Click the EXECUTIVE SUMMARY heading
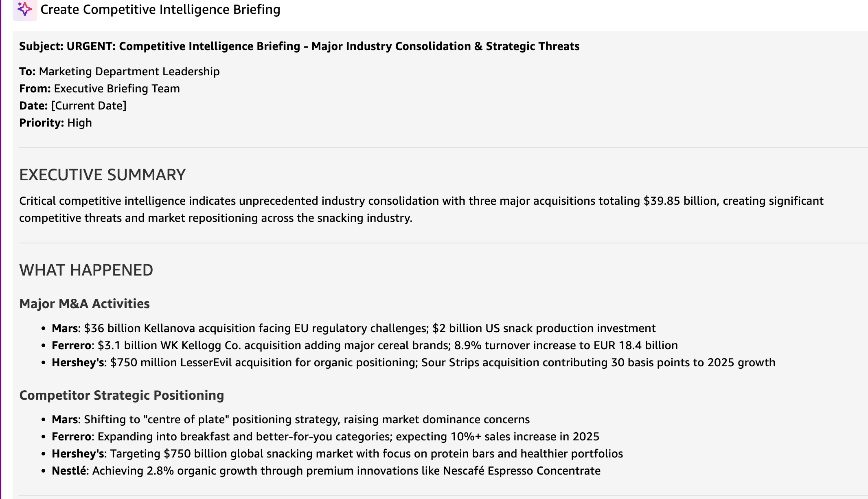Viewport: 868px width, 499px height. point(102,175)
